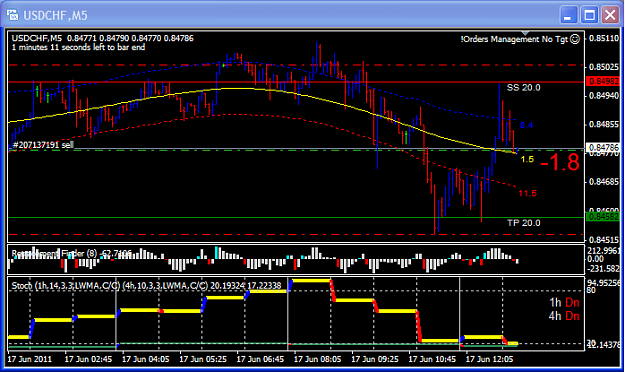
Task: Click the USDCHF chart window icon
Action: (13, 15)
